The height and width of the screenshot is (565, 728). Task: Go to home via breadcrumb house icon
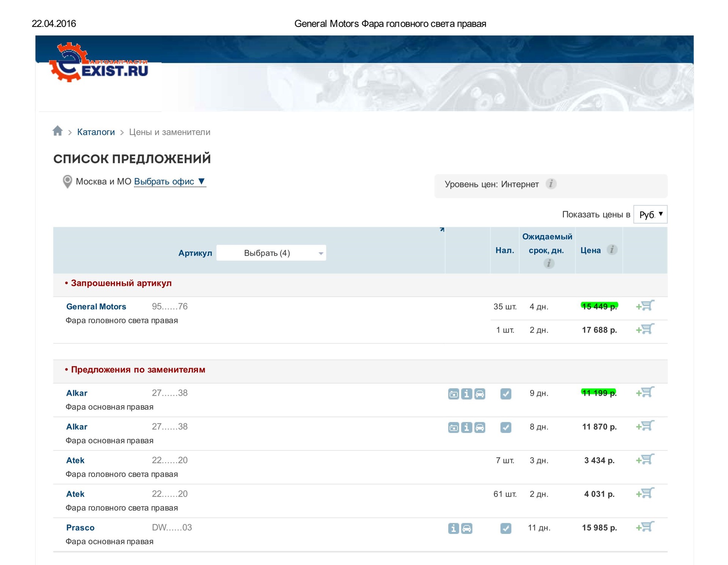point(58,131)
